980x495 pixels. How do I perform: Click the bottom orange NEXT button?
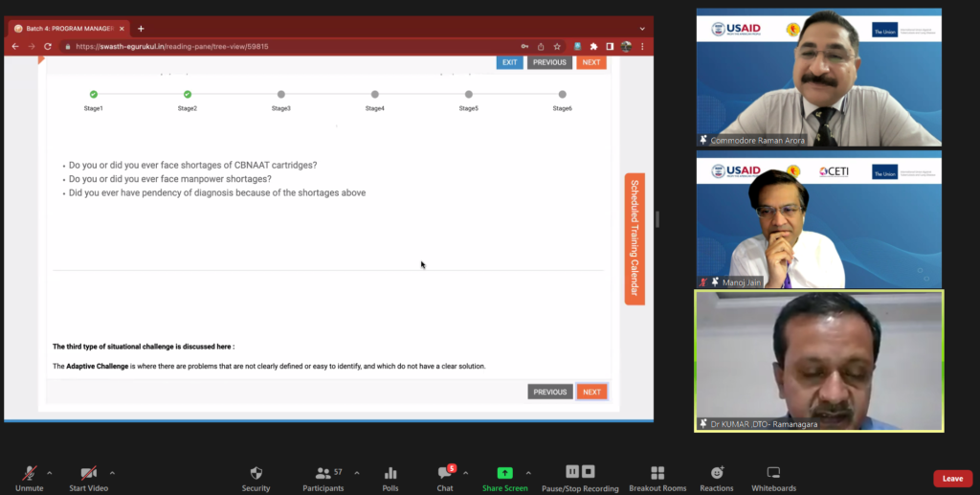(x=591, y=392)
